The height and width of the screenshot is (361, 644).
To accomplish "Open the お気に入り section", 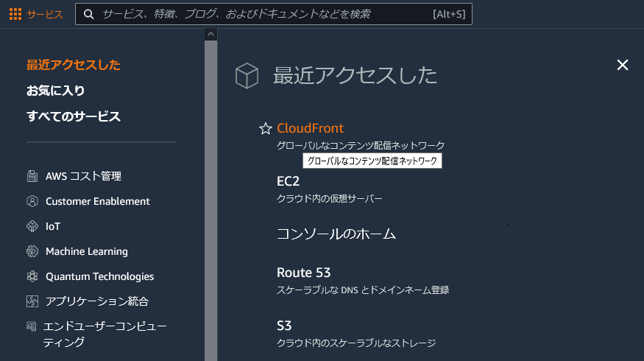I will point(56,91).
